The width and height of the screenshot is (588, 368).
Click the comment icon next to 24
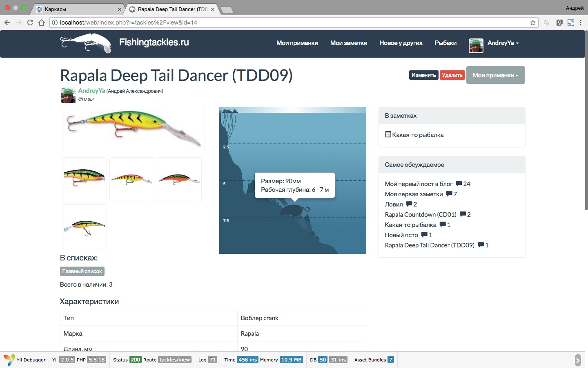[459, 184]
